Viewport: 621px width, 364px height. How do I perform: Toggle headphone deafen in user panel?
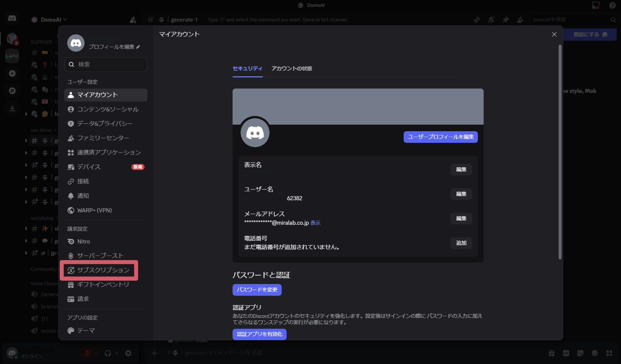click(108, 353)
